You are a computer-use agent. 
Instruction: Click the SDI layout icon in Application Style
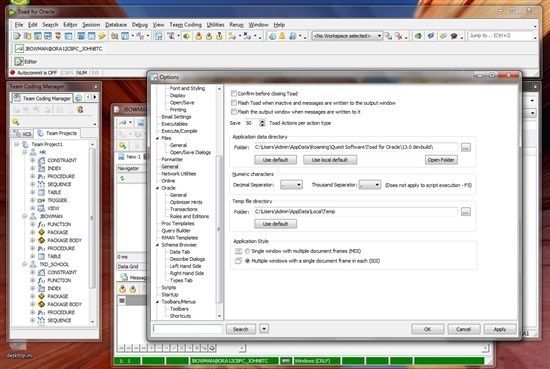(239, 261)
